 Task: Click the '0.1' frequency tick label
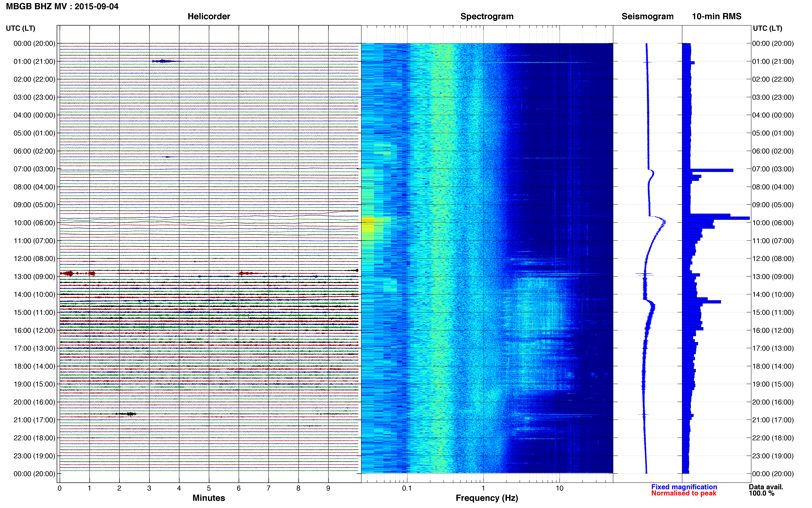(x=407, y=488)
